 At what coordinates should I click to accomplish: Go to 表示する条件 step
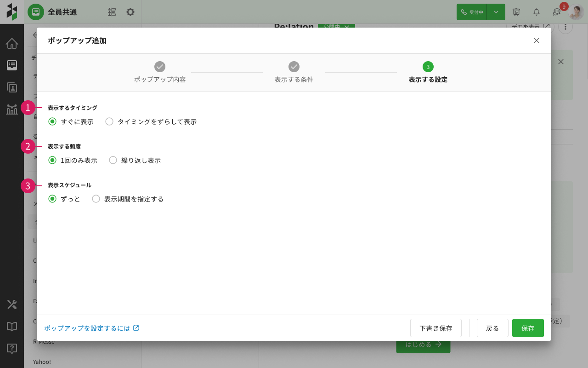point(294,67)
